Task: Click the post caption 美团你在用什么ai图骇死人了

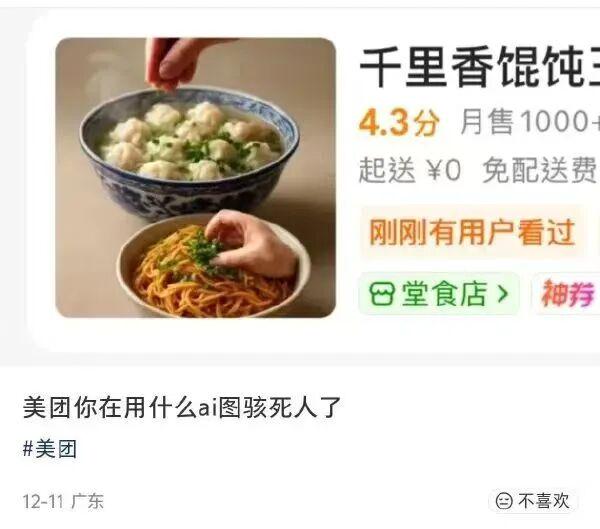Action: pos(182,407)
